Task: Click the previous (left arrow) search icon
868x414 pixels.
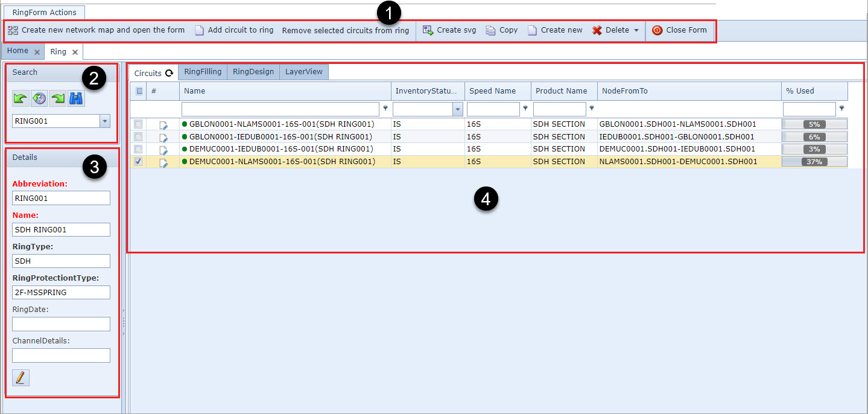Action: [x=21, y=98]
